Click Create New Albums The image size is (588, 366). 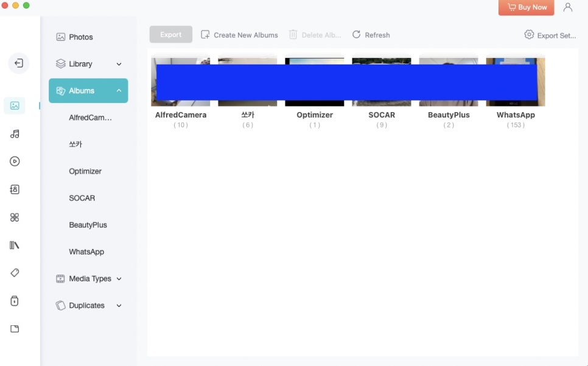click(x=246, y=35)
